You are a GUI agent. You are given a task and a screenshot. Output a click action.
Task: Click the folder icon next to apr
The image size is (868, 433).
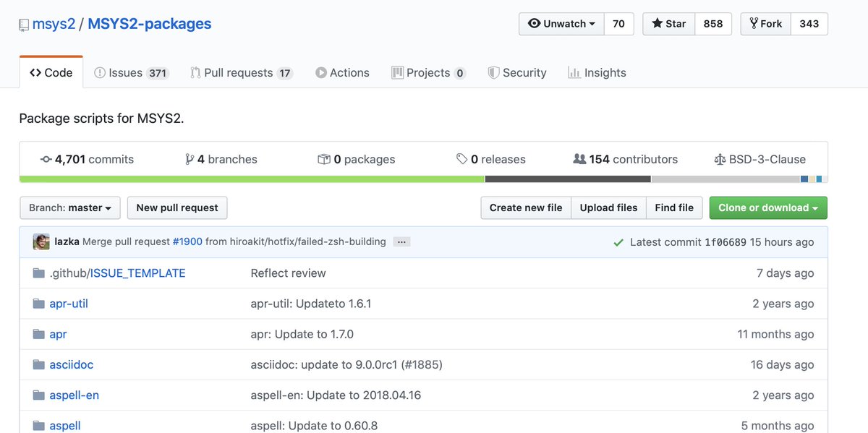[x=39, y=334]
